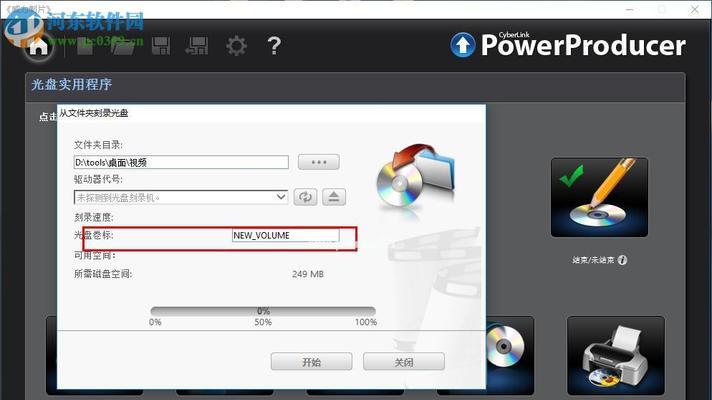Image resolution: width=712 pixels, height=400 pixels.
Task: Open project folder icon in toolbar
Action: point(124,46)
